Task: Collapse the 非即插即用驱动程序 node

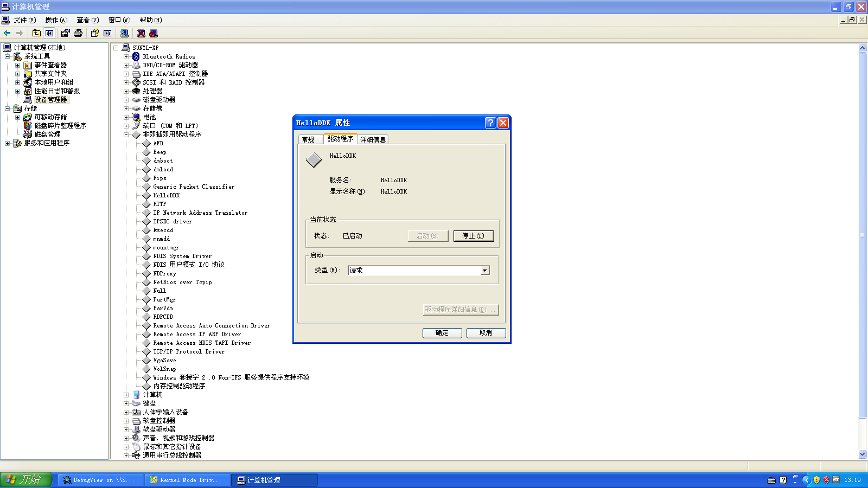Action: [x=126, y=134]
